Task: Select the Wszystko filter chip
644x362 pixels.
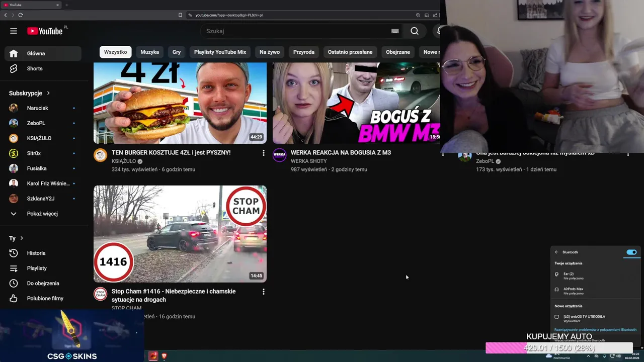Action: tap(116, 52)
